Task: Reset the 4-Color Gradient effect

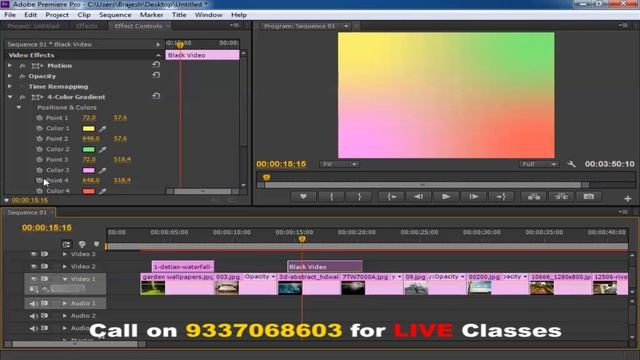Action: [156, 96]
